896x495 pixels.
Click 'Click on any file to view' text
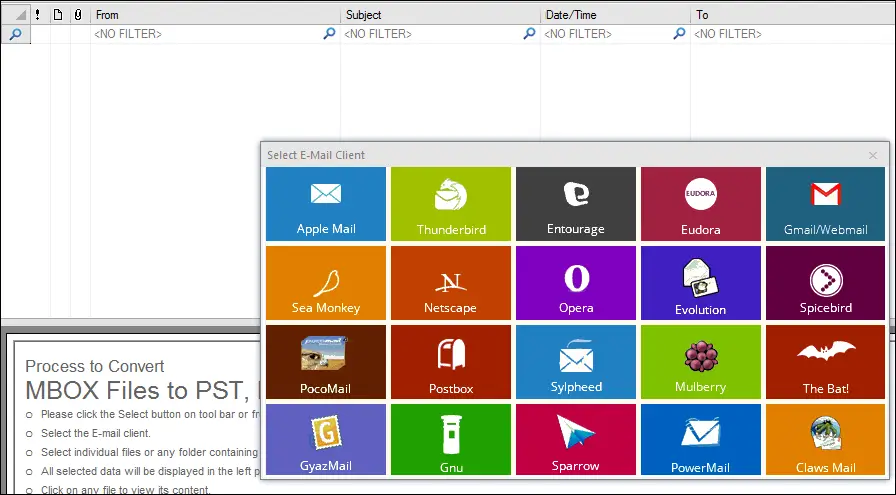tap(126, 490)
